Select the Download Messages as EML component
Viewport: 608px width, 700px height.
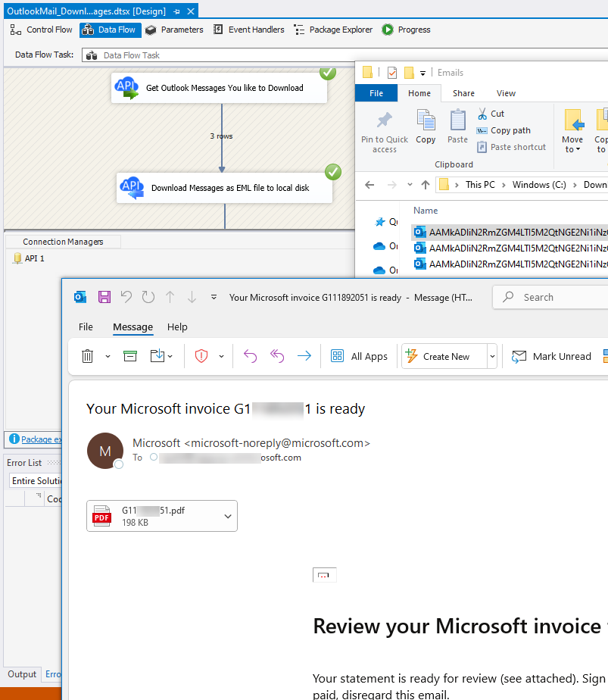click(x=224, y=188)
